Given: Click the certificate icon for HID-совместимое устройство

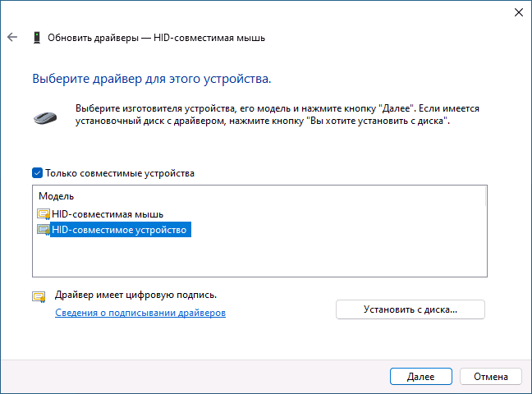Looking at the screenshot, I should [44, 230].
